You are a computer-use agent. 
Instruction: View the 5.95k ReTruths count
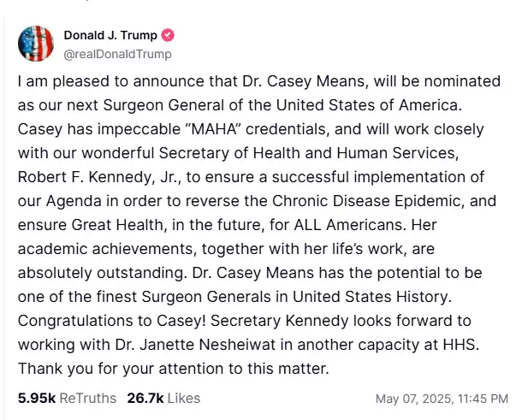pyautogui.click(x=37, y=398)
